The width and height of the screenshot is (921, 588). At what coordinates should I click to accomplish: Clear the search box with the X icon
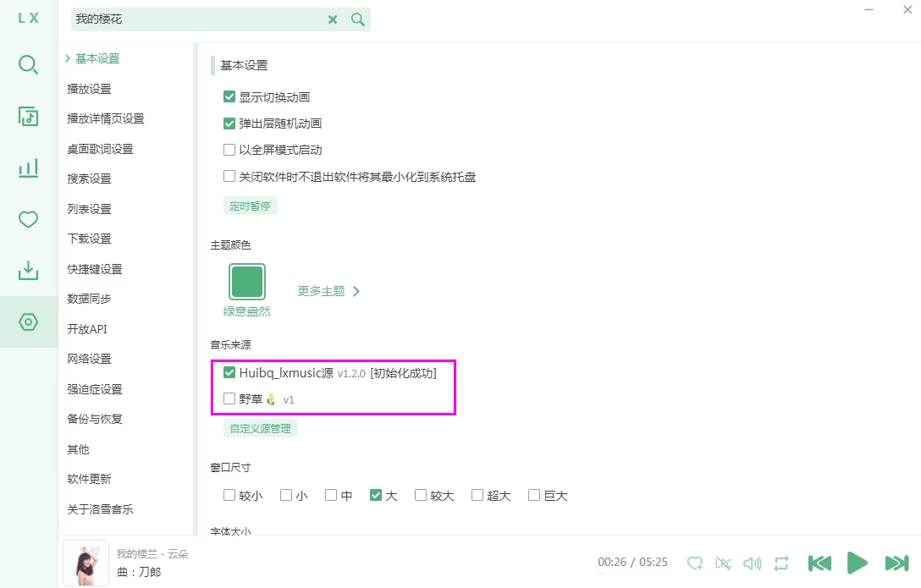(x=333, y=19)
